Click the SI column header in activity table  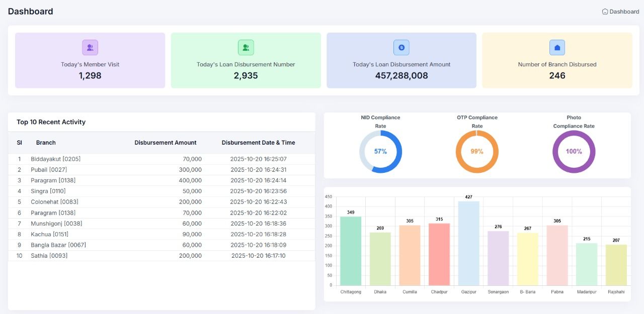[x=19, y=142]
